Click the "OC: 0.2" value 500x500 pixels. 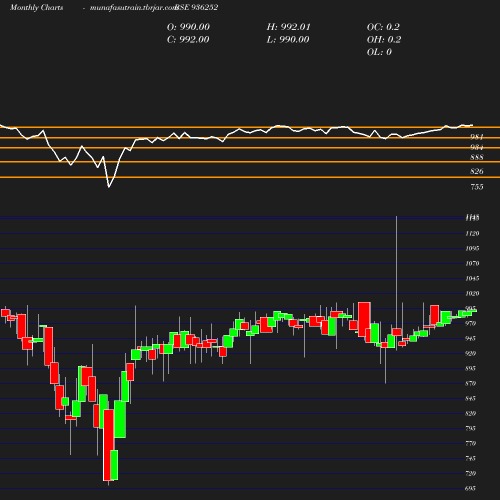click(383, 27)
